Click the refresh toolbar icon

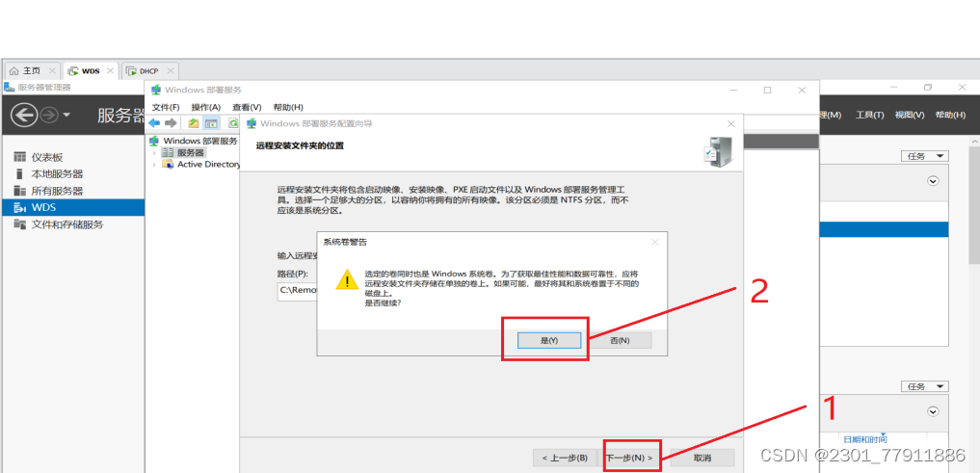233,123
